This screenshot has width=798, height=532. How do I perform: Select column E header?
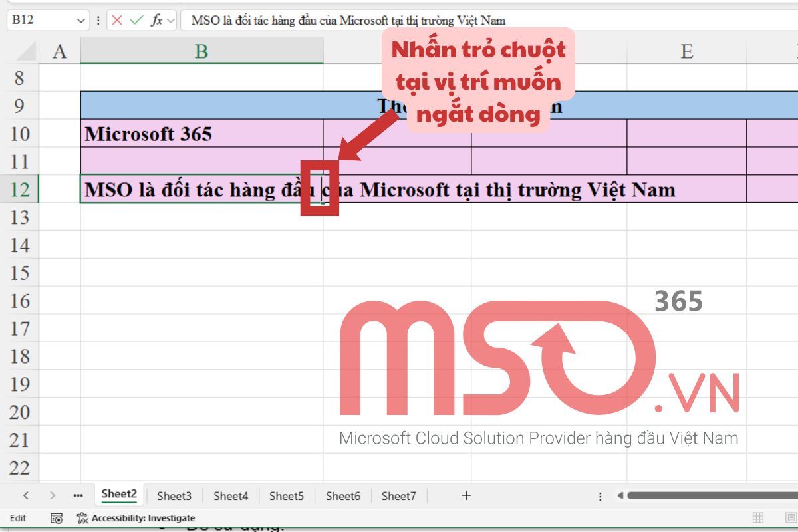687,51
